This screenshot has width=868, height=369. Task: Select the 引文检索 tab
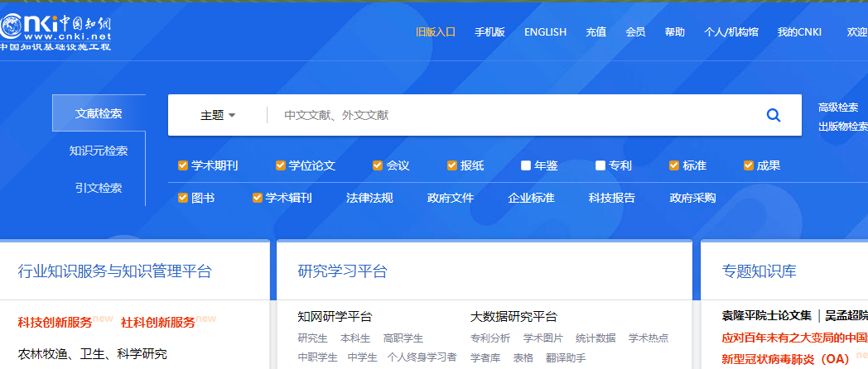coord(99,188)
